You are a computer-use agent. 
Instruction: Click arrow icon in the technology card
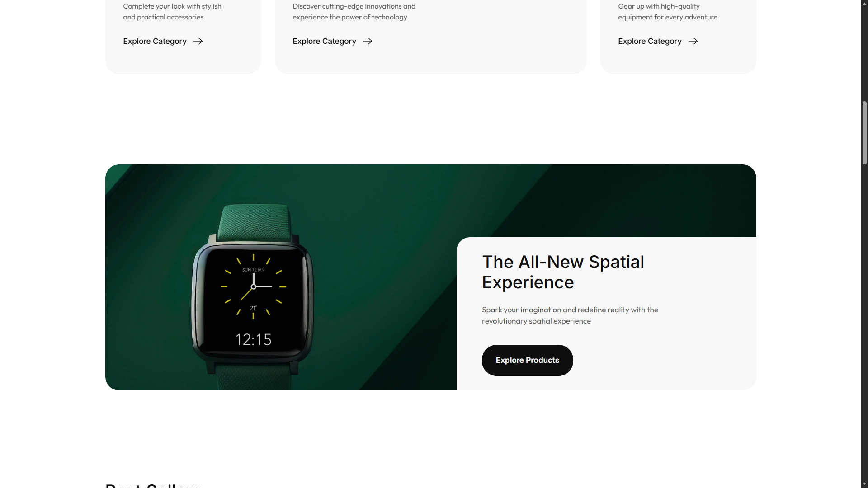368,41
